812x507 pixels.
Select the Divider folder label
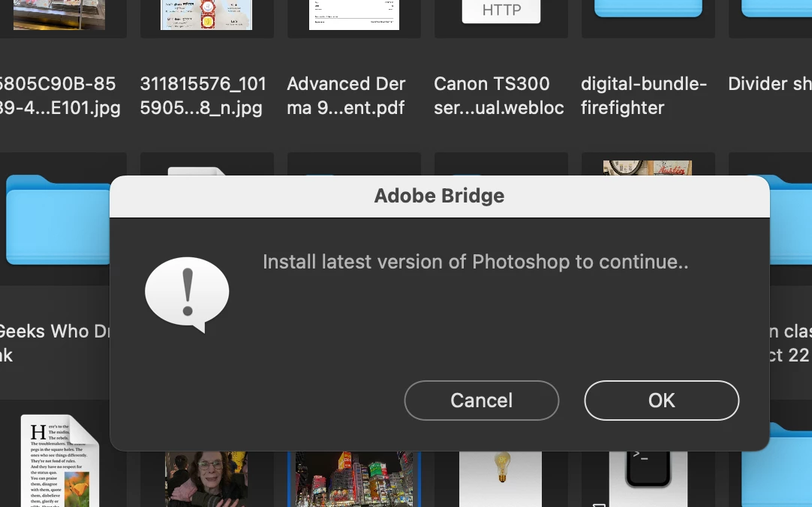[769, 84]
